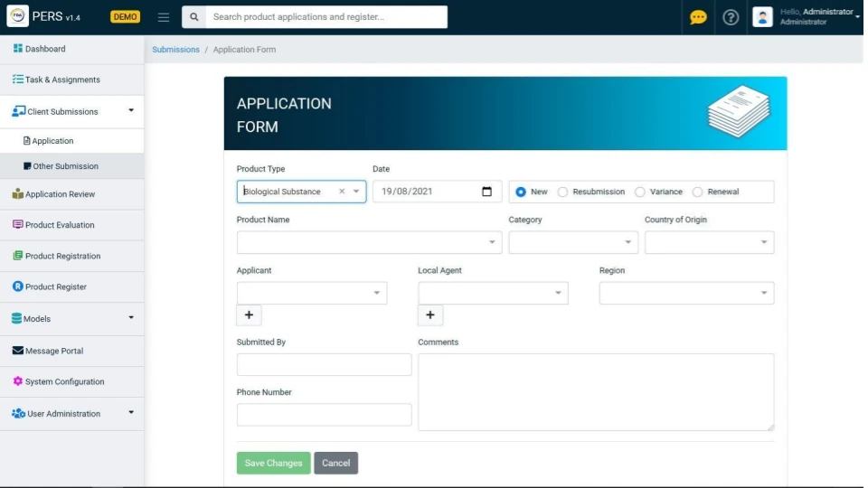This screenshot has height=488, width=868.
Task: Select the Resubmission radio option
Action: pyautogui.click(x=562, y=192)
